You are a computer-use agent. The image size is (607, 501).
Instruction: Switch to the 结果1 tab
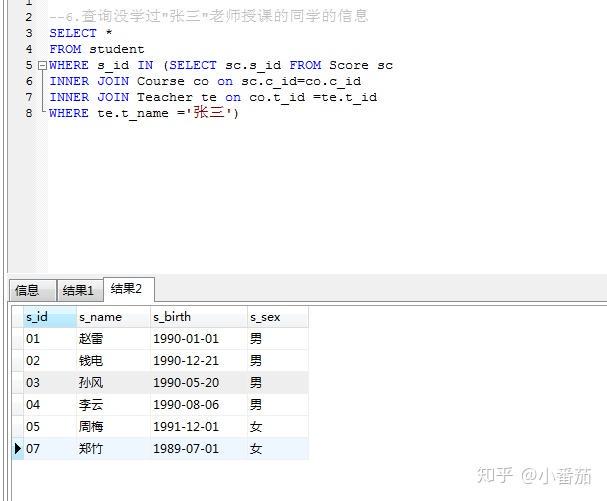pyautogui.click(x=80, y=290)
